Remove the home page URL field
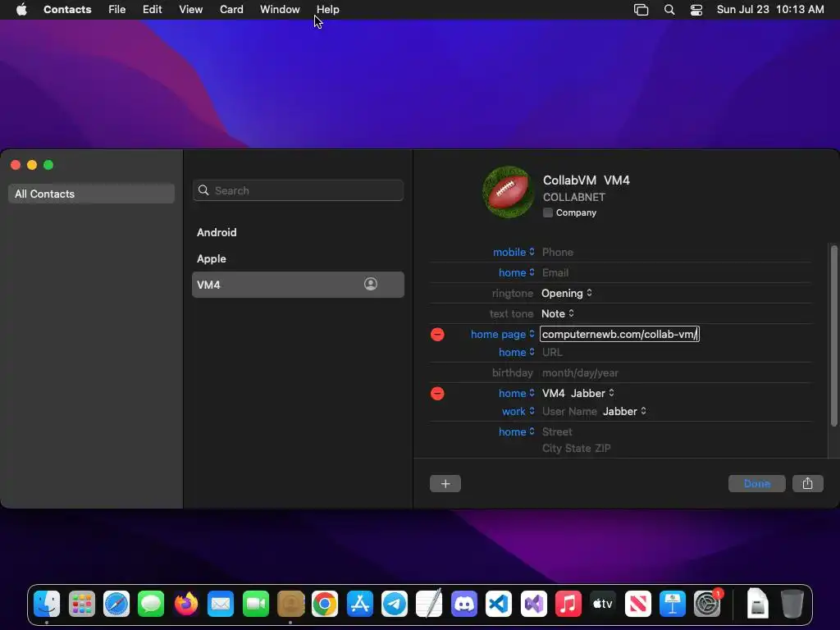The image size is (840, 630). click(437, 335)
